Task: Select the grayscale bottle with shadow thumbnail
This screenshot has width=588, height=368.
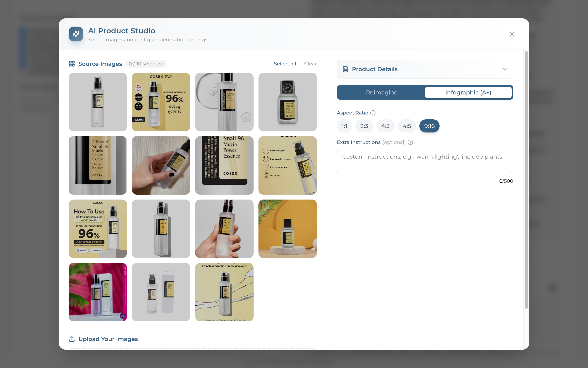Action: (x=161, y=229)
